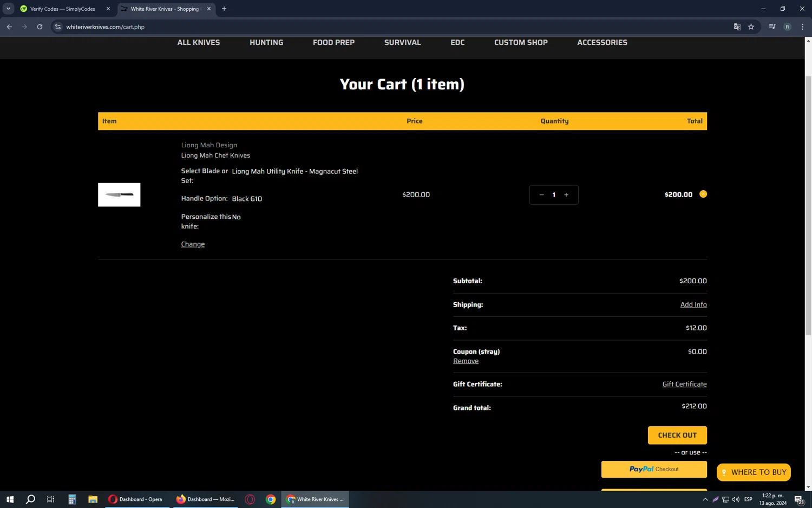Open File Explorer from the taskbar
Viewport: 812px width, 508px height.
pos(93,499)
